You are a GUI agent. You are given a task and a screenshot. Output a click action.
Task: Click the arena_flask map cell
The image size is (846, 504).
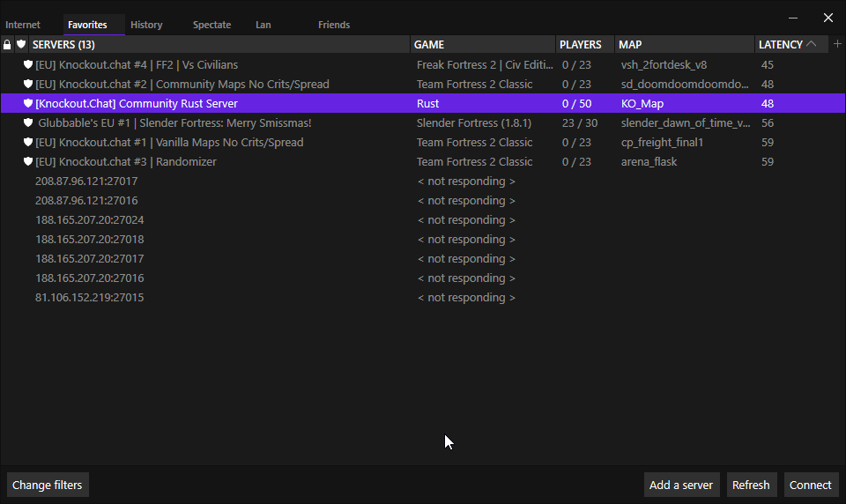click(x=649, y=162)
